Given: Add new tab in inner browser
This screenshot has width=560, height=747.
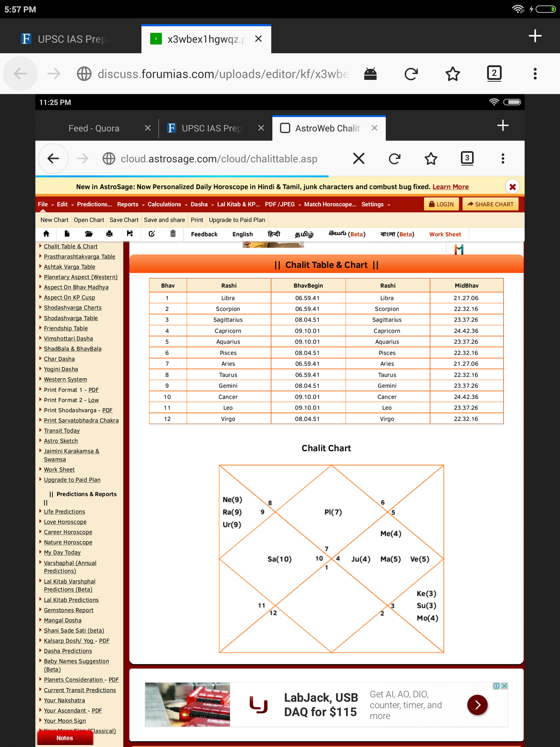Looking at the screenshot, I should tap(503, 125).
